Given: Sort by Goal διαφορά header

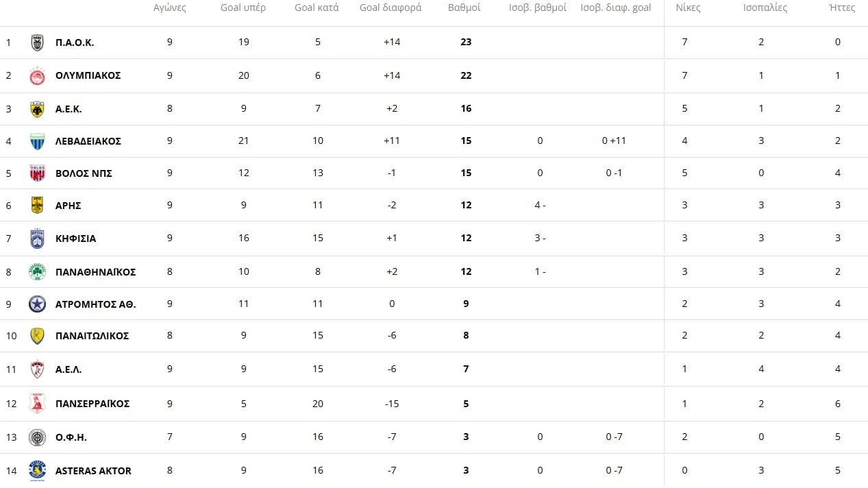Looking at the screenshot, I should coord(390,8).
